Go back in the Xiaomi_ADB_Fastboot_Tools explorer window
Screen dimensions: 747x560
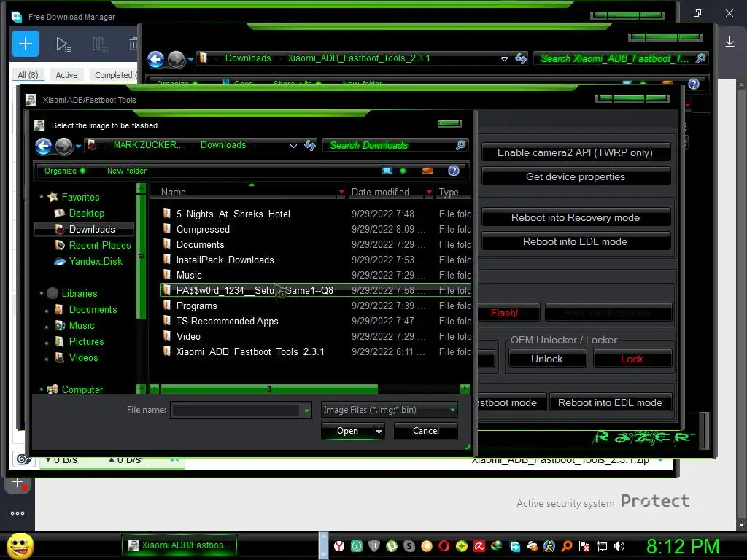pos(156,59)
